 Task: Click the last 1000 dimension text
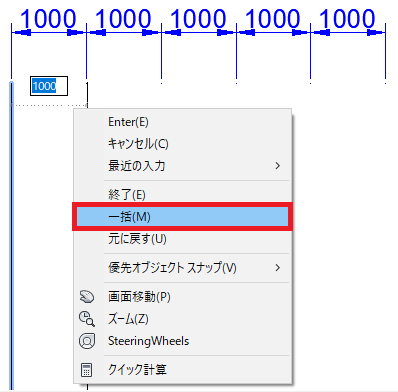348,18
